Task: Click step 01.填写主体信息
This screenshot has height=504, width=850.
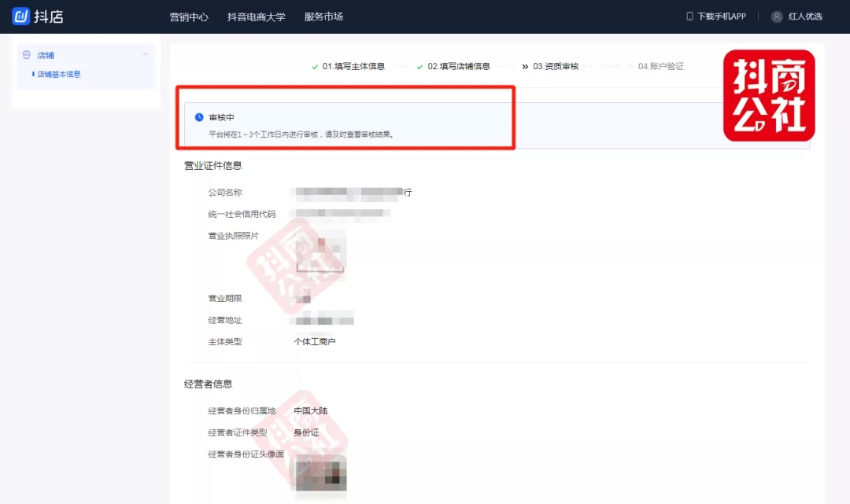Action: pyautogui.click(x=353, y=66)
